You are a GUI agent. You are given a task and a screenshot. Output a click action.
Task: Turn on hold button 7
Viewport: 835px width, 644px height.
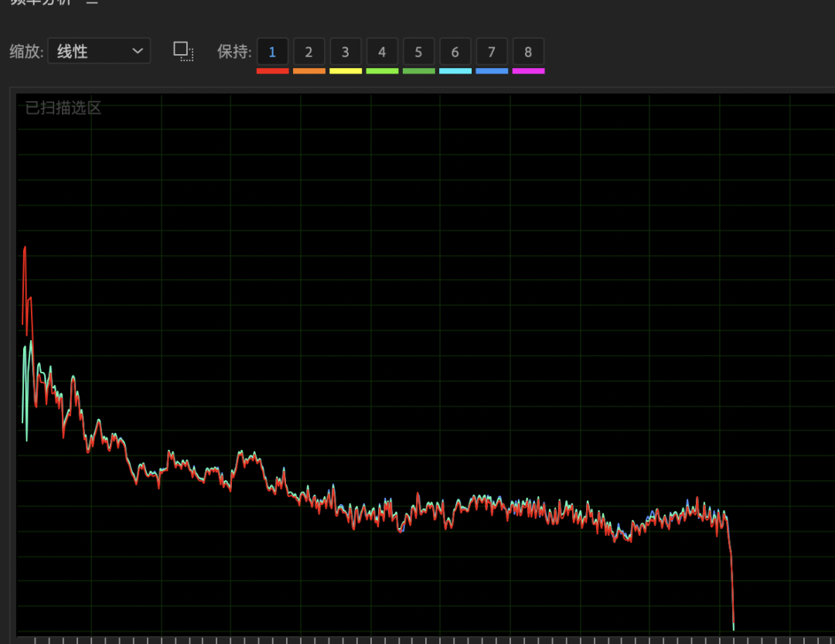[x=492, y=53]
